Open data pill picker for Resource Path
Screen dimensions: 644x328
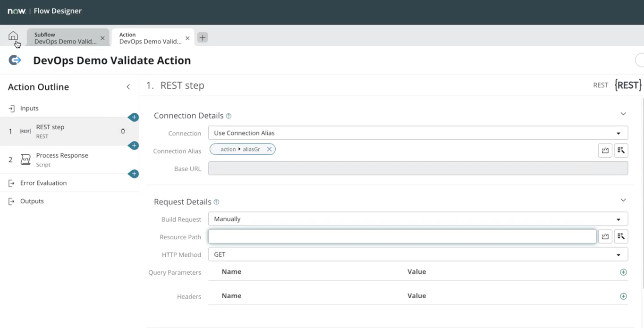(621, 236)
